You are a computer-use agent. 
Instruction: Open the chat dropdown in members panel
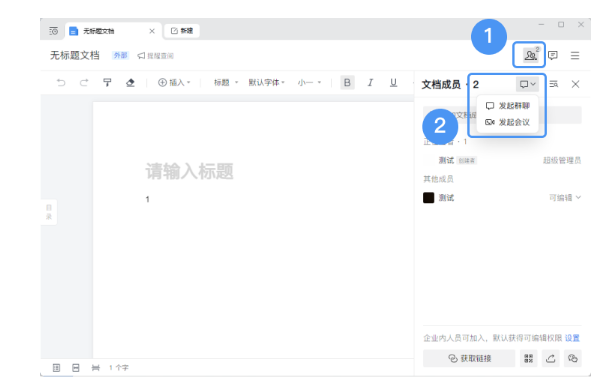tap(528, 84)
